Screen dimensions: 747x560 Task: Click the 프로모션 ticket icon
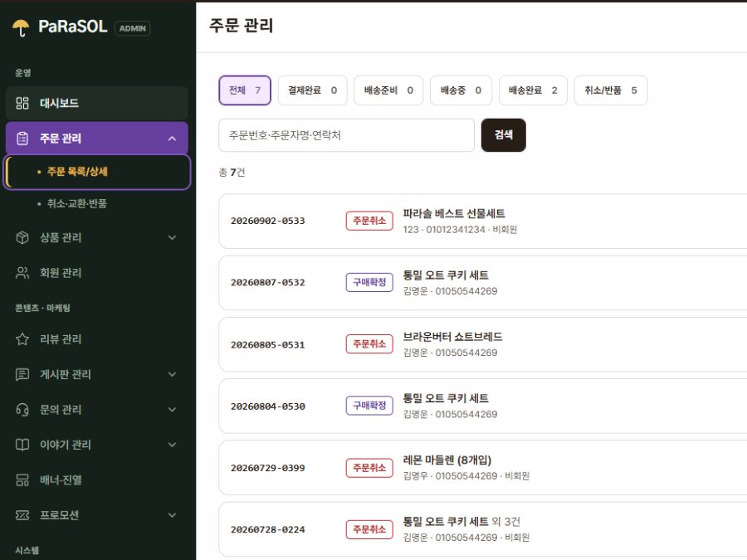[22, 515]
